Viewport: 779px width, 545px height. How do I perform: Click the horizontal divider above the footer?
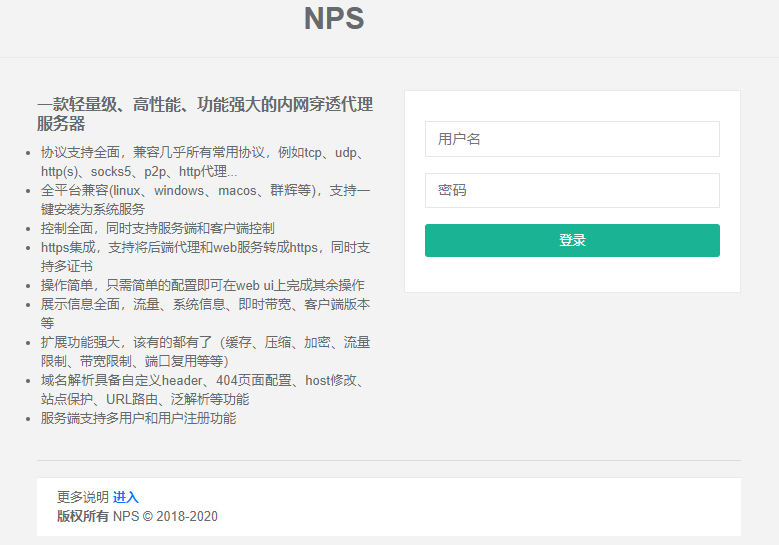(388, 461)
